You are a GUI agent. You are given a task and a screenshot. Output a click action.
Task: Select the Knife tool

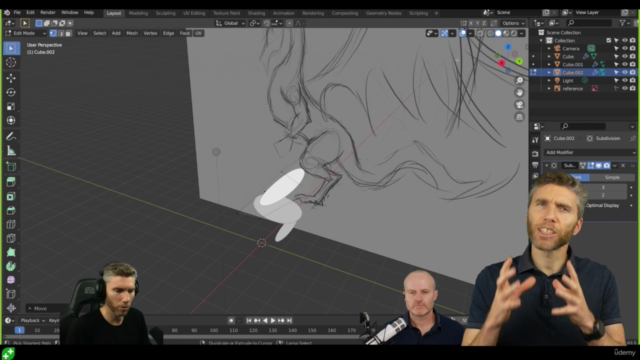point(11,238)
